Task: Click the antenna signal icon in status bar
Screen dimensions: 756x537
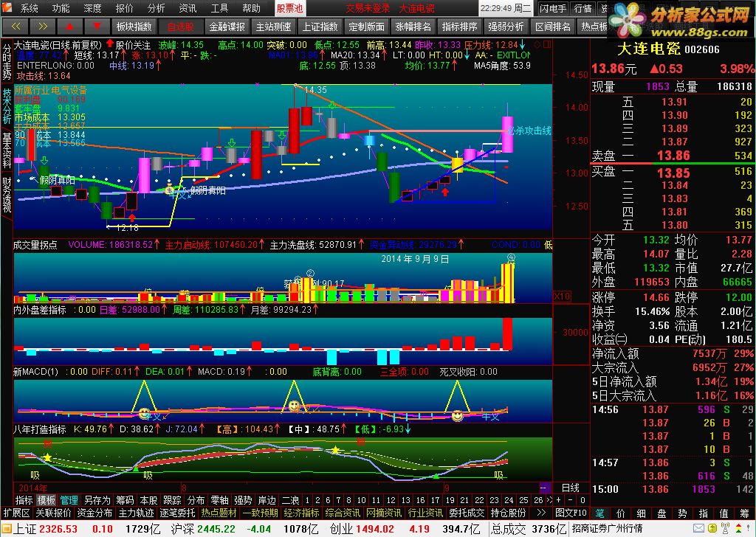Action: 725,528
